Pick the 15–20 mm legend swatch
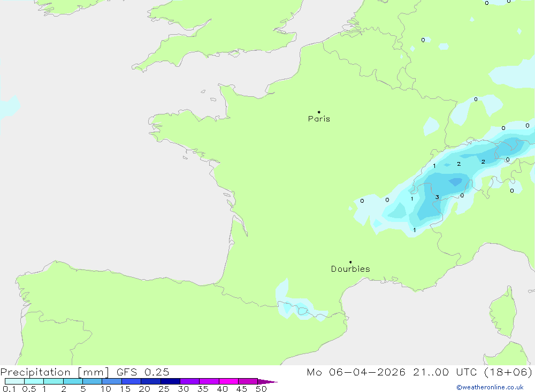The height and width of the screenshot is (392, 535). (x=131, y=381)
